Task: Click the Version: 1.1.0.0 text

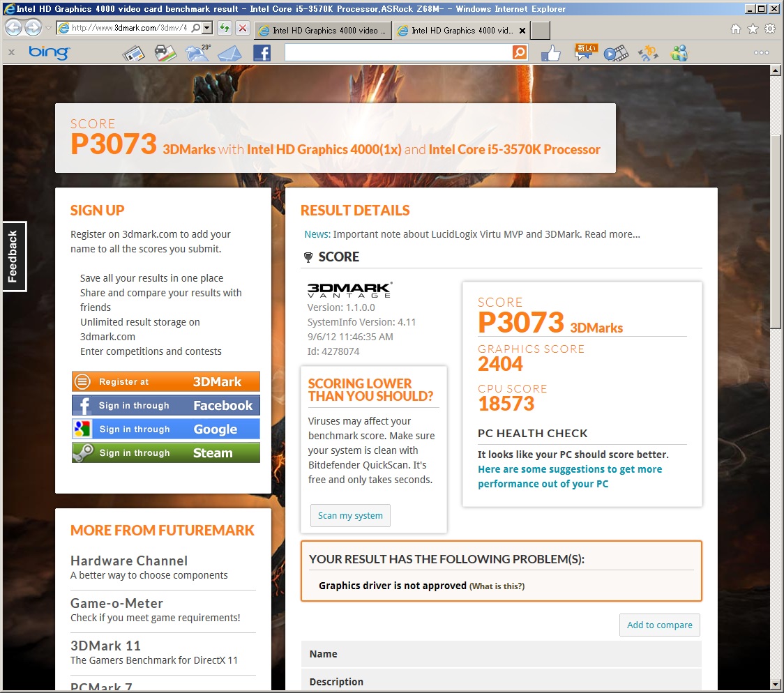Action: point(341,307)
